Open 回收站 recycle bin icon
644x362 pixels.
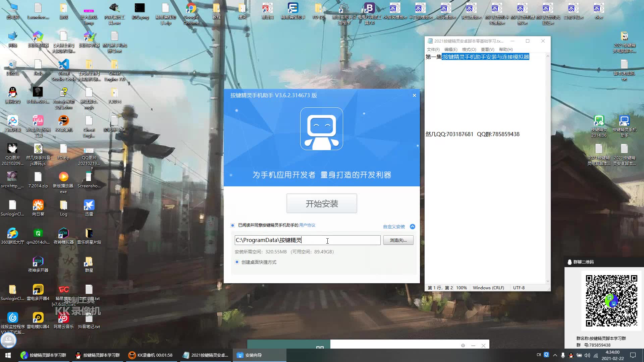point(13,67)
